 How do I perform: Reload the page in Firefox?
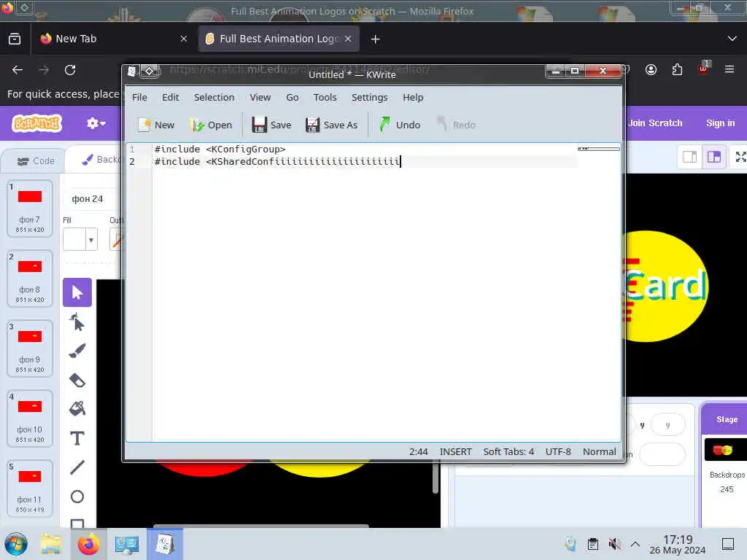70,70
